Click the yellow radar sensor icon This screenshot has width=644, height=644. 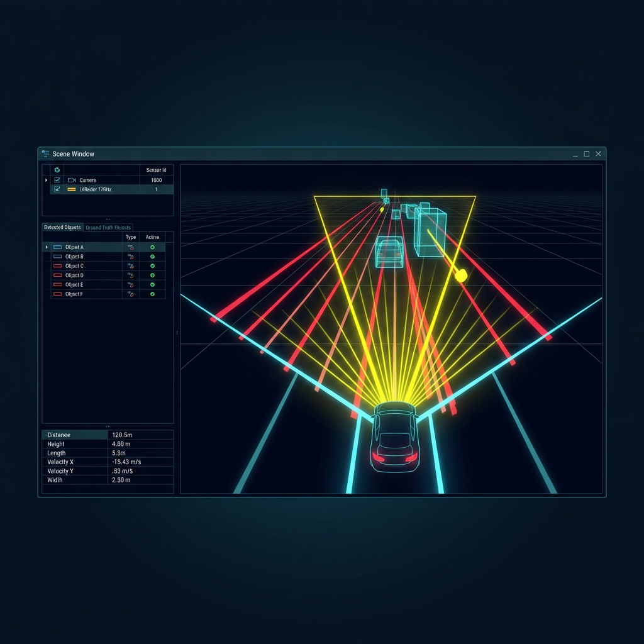click(x=71, y=189)
